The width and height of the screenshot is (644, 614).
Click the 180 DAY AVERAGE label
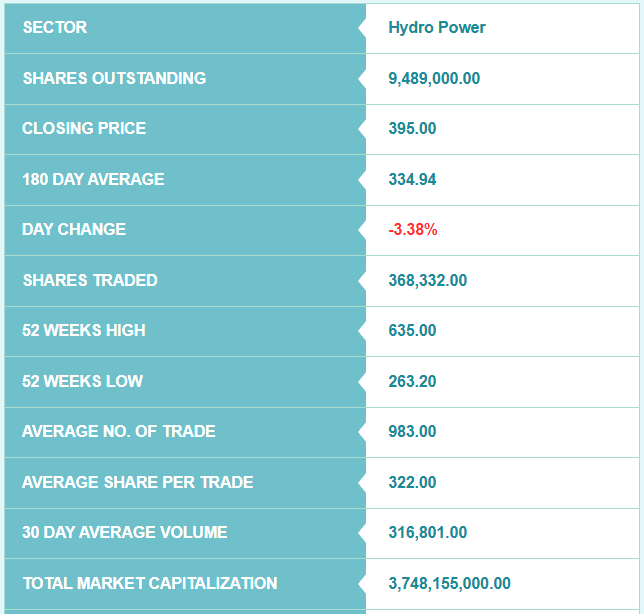(x=93, y=180)
